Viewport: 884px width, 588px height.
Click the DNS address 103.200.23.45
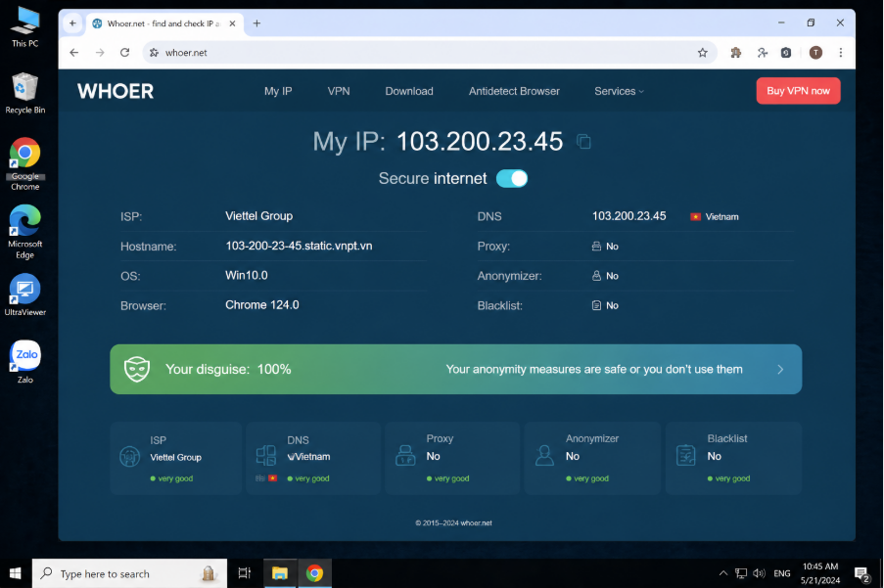point(629,216)
